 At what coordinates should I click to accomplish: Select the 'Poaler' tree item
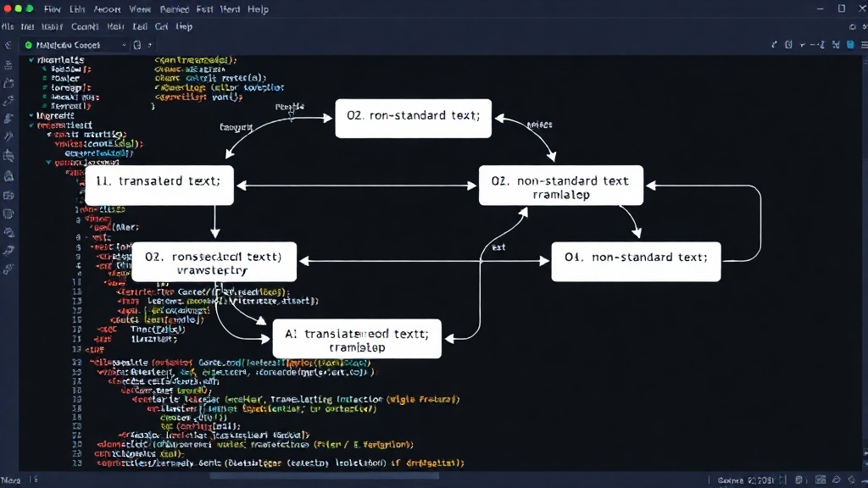[x=64, y=78]
